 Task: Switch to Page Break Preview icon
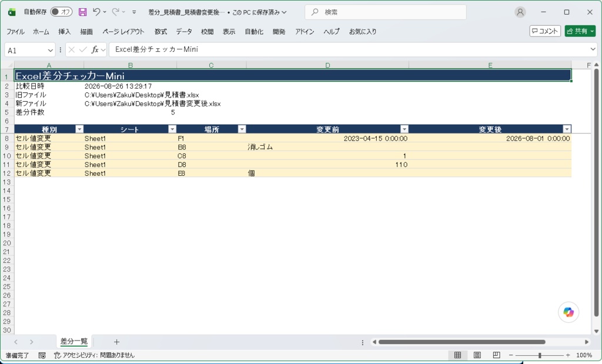pyautogui.click(x=496, y=355)
